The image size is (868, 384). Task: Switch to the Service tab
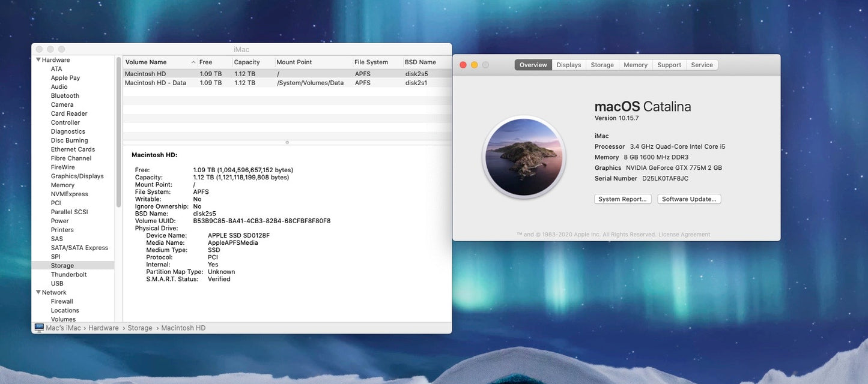[x=702, y=64]
